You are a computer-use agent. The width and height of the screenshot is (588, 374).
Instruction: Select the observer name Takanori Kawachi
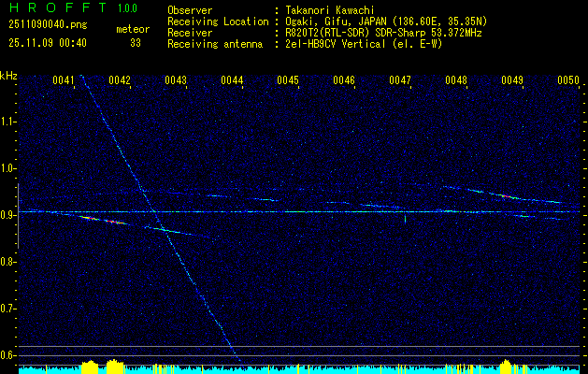coord(329,10)
